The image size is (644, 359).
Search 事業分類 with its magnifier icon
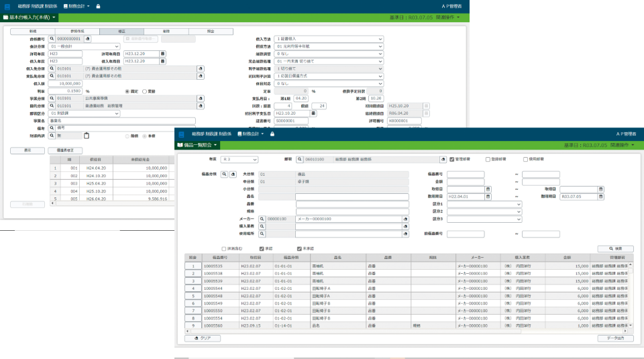tap(52, 99)
